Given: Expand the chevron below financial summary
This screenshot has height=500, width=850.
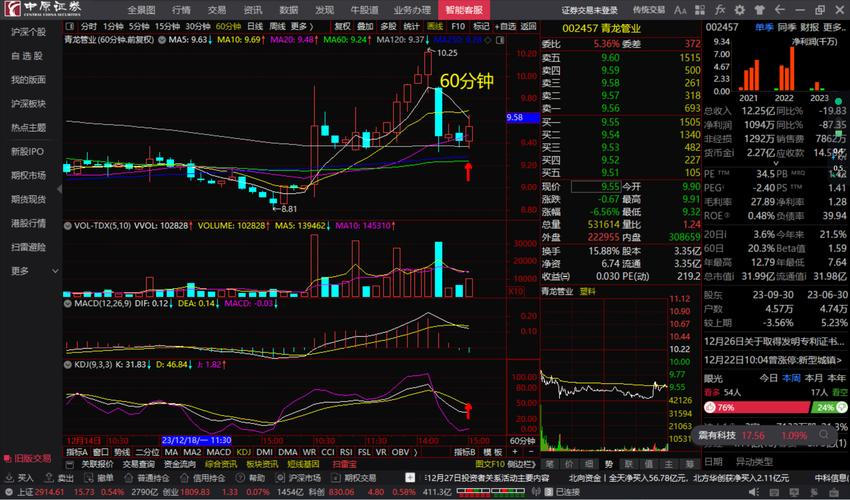Looking at the screenshot, I should 775,163.
